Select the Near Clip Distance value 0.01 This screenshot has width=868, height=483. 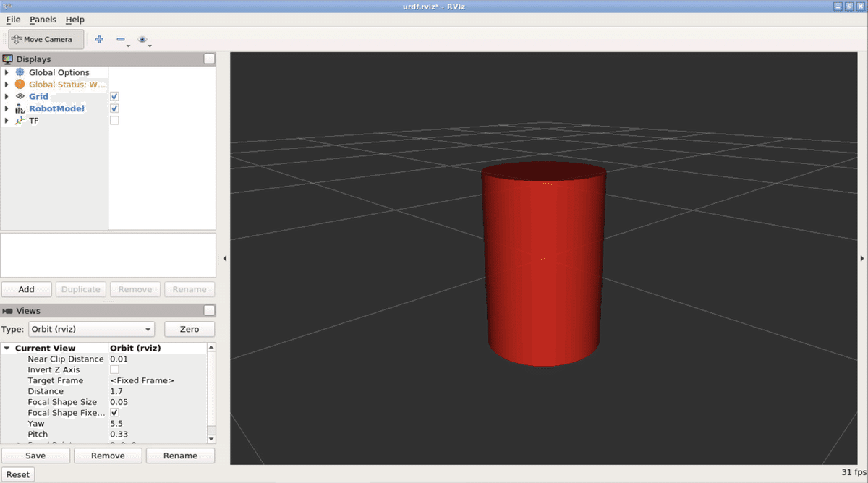click(119, 359)
